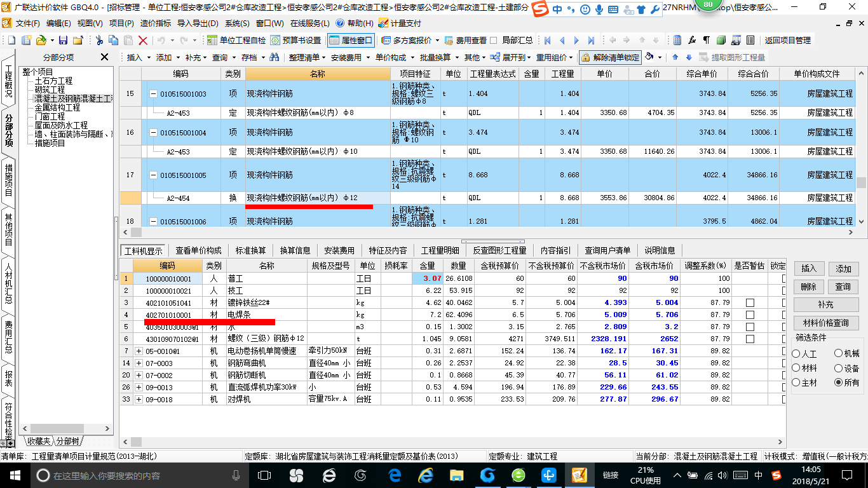Screen dimensions: 868x488
Task: Switch to 换算信息 tab
Action: pyautogui.click(x=295, y=250)
